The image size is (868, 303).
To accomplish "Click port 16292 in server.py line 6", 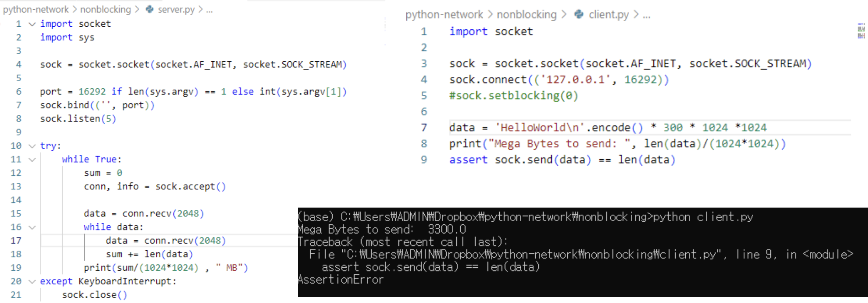I will [x=92, y=92].
